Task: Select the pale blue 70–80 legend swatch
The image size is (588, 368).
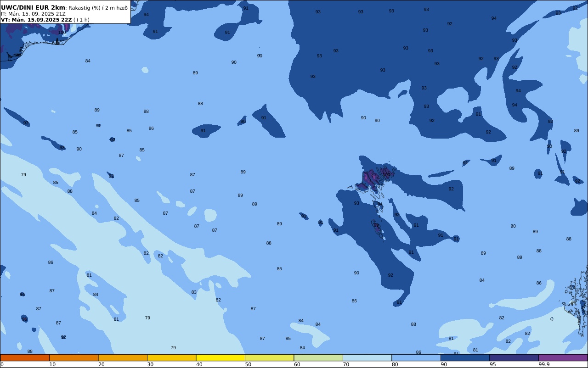Action: tap(367, 357)
